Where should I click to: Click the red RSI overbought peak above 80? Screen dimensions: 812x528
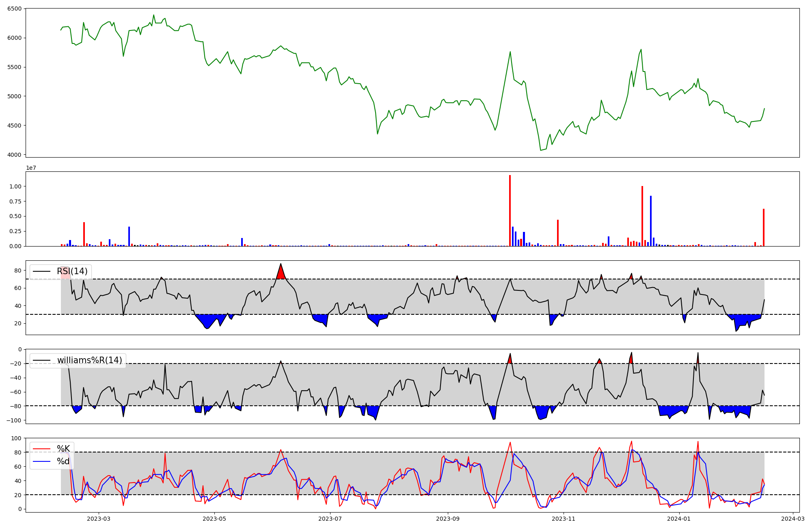click(281, 273)
